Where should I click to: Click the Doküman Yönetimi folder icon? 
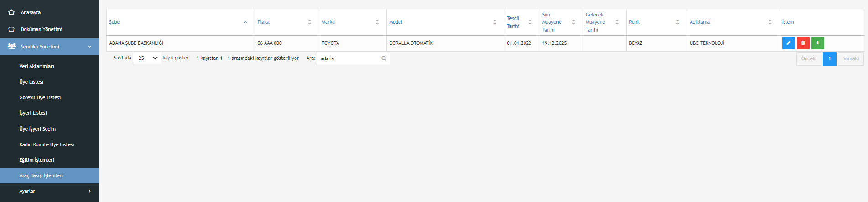11,29
